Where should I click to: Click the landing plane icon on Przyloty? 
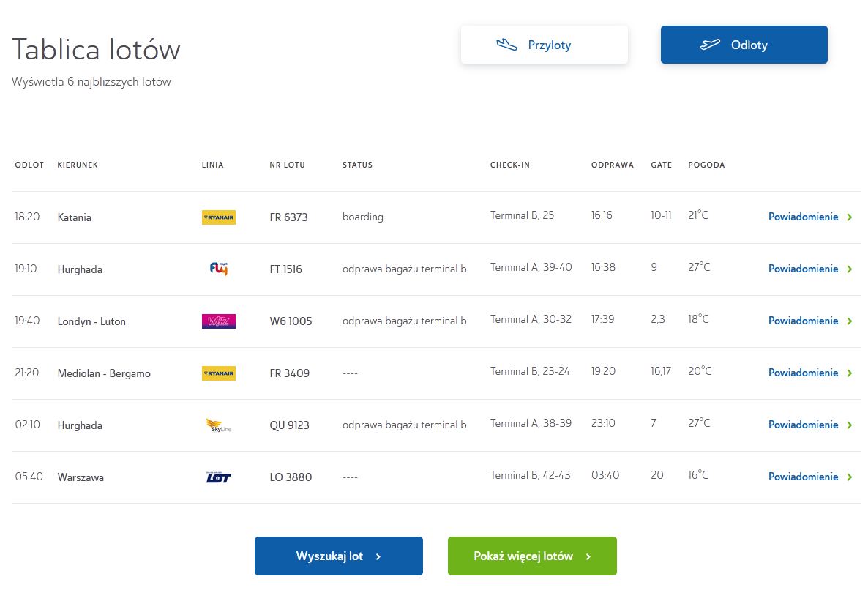[506, 45]
